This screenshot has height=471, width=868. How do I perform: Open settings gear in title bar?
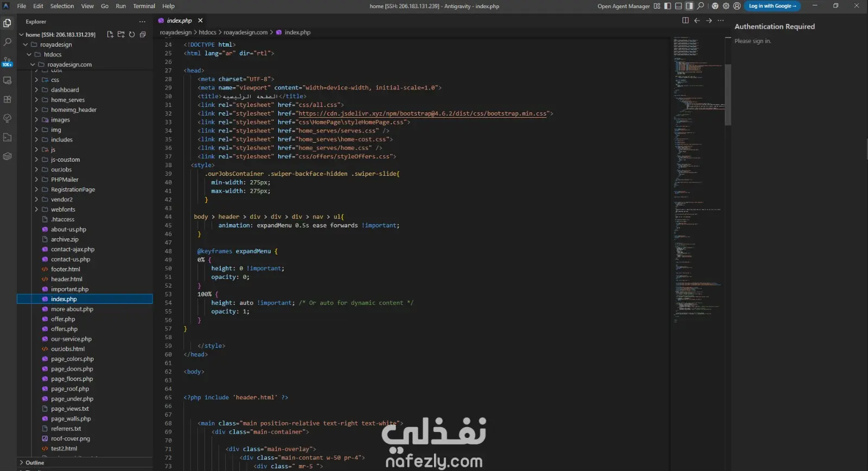point(726,6)
